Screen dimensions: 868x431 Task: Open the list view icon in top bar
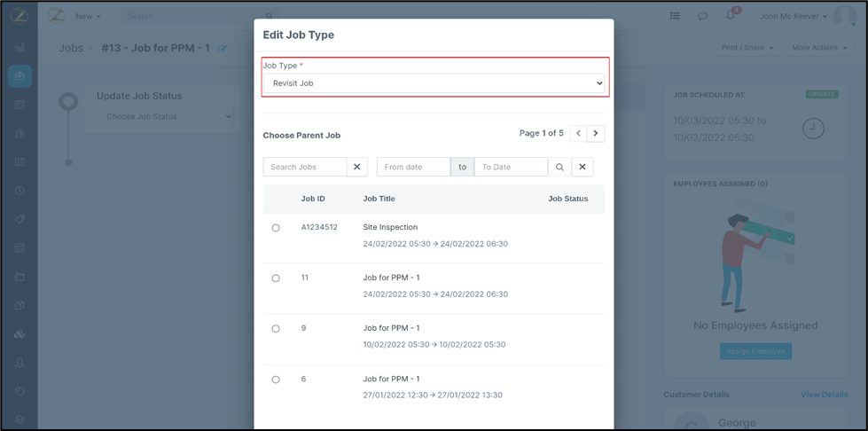675,16
